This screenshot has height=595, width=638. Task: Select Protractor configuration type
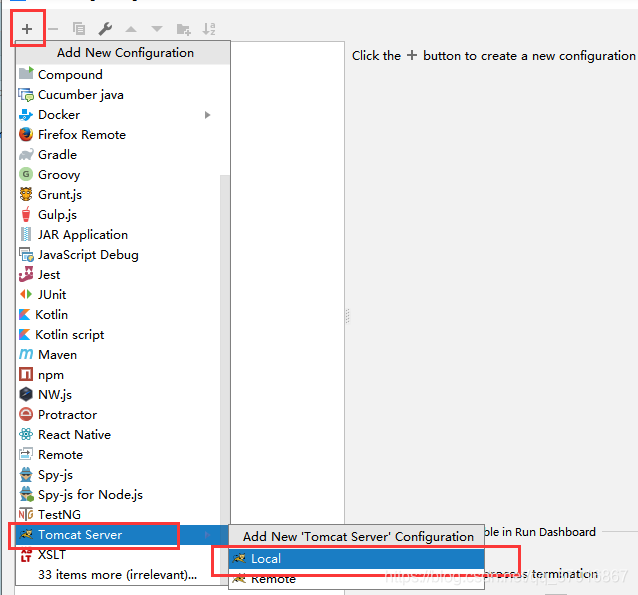(x=118, y=415)
